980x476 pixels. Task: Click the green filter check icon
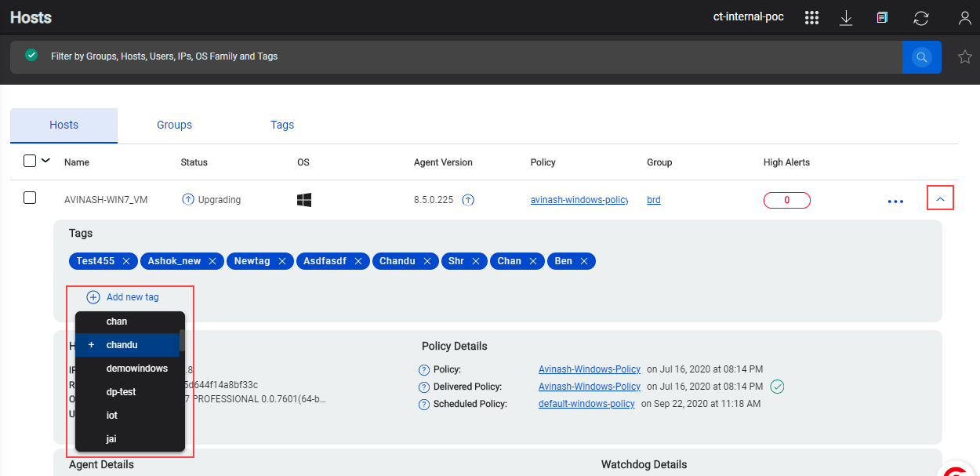31,56
